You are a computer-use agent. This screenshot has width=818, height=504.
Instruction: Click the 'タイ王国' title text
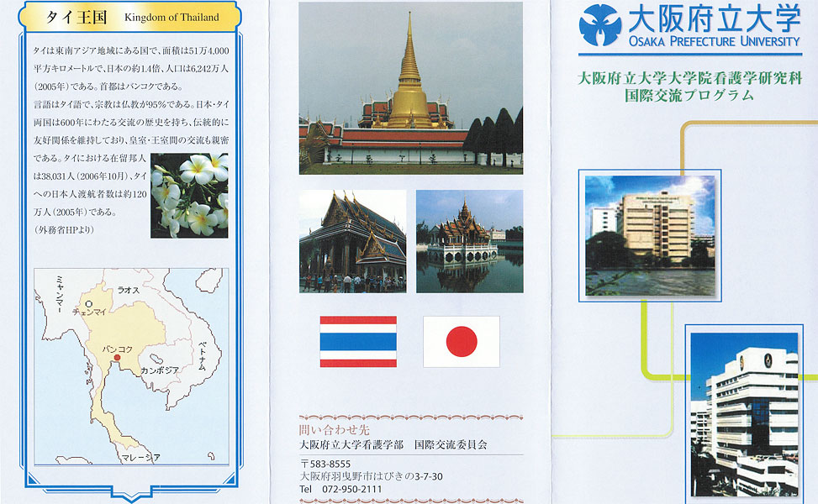coord(77,17)
